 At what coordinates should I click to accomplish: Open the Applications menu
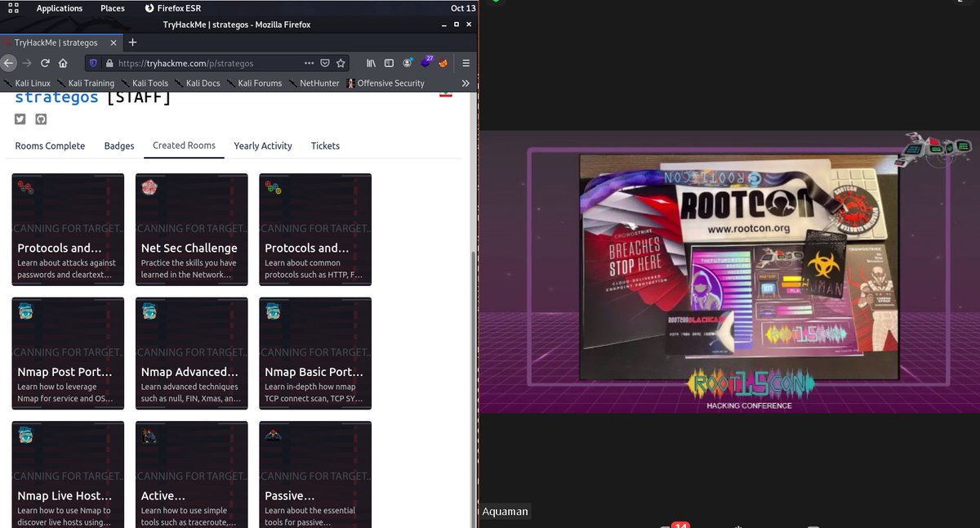pyautogui.click(x=60, y=8)
